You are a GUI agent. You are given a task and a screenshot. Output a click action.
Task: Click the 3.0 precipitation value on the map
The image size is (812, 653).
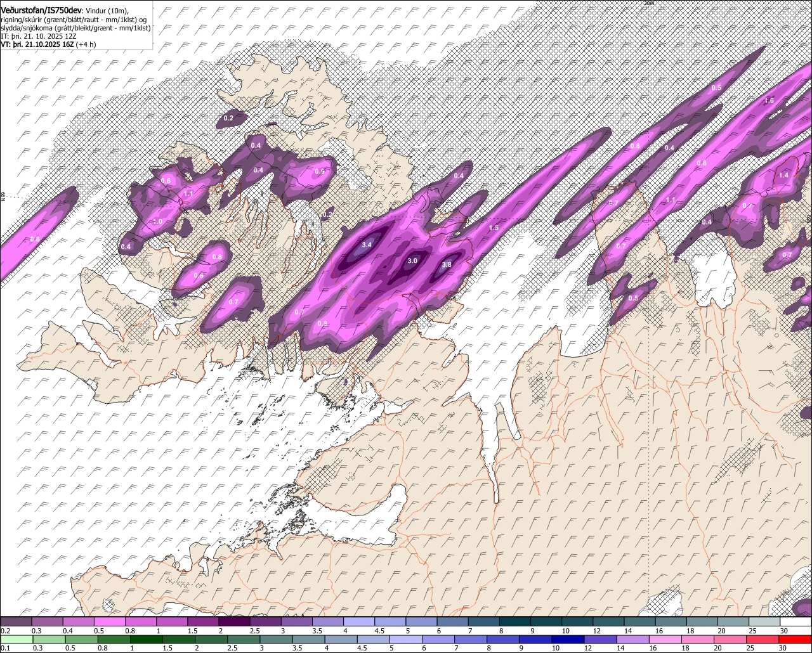coord(412,261)
